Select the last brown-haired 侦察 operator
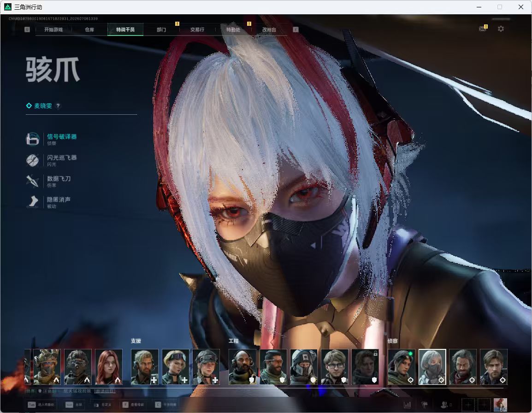532x413 pixels. click(494, 367)
